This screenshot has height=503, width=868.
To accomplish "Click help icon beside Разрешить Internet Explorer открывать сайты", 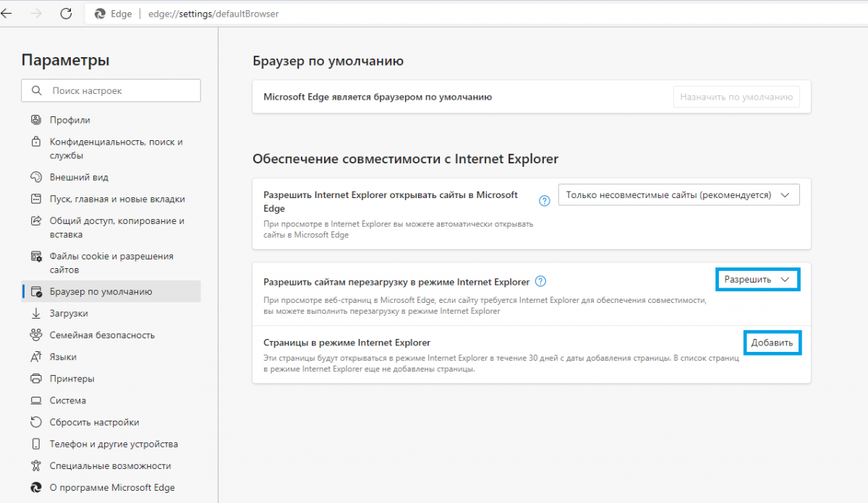I will tap(545, 201).
